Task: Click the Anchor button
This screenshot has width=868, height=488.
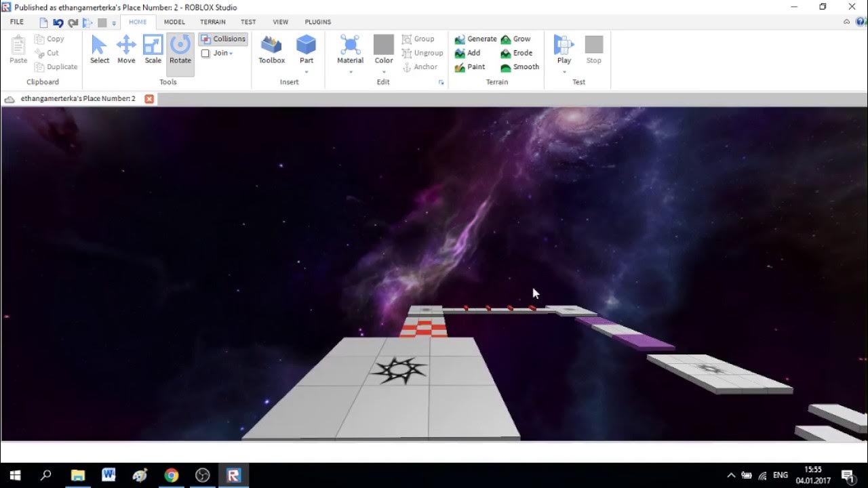Action: (x=419, y=67)
